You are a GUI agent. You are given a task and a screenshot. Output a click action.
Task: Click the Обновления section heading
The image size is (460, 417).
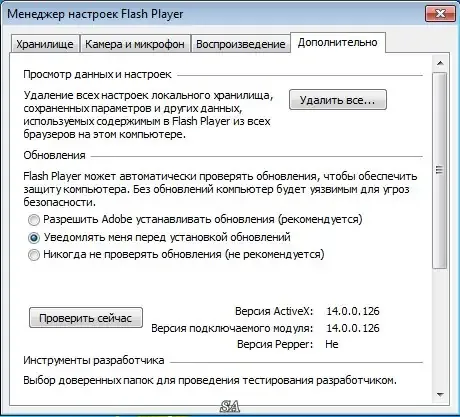pos(54,155)
